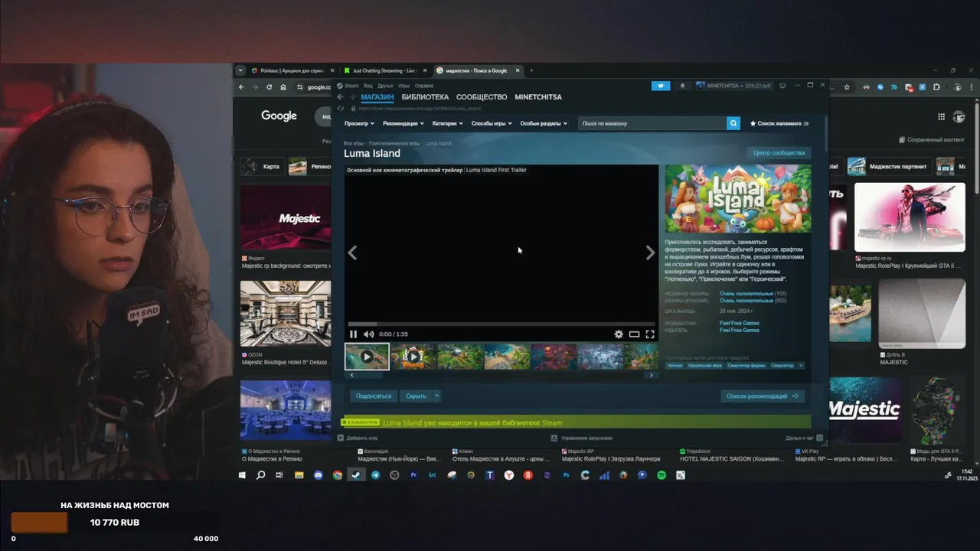The height and width of the screenshot is (551, 980).
Task: Open the Справка menu
Action: pos(423,86)
